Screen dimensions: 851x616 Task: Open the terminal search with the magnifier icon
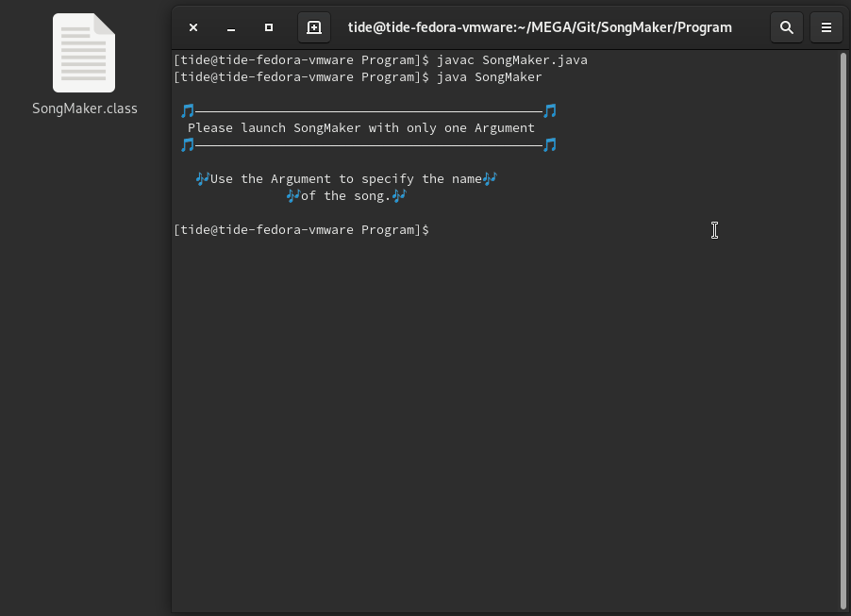tap(786, 26)
